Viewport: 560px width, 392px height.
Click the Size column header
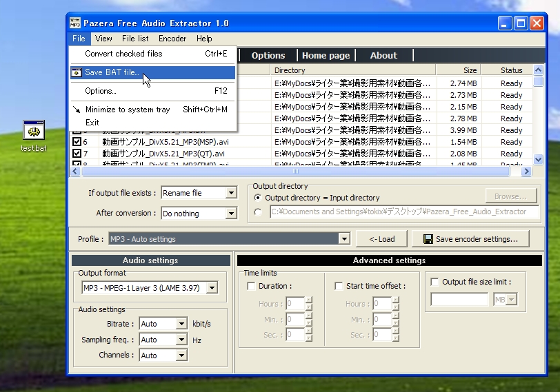point(459,70)
